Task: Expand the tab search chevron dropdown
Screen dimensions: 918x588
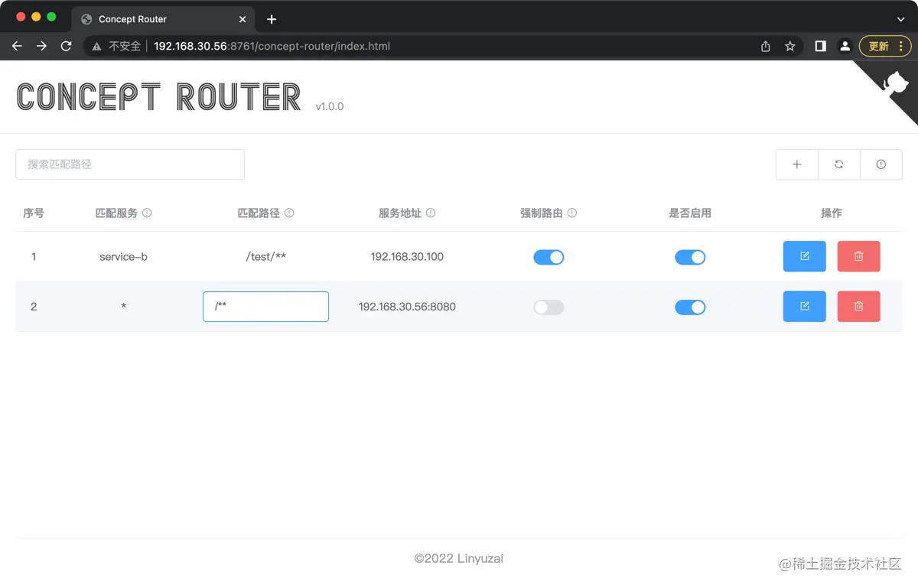Action: (901, 19)
